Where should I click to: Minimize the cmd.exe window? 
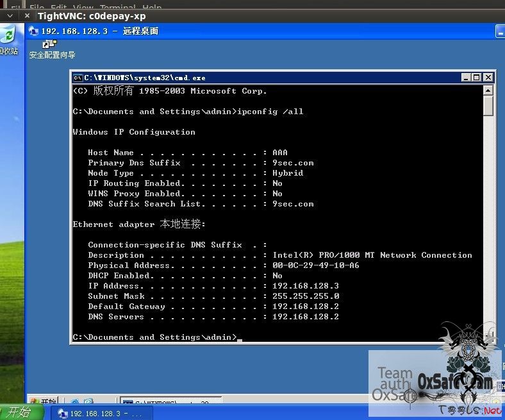pyautogui.click(x=466, y=78)
